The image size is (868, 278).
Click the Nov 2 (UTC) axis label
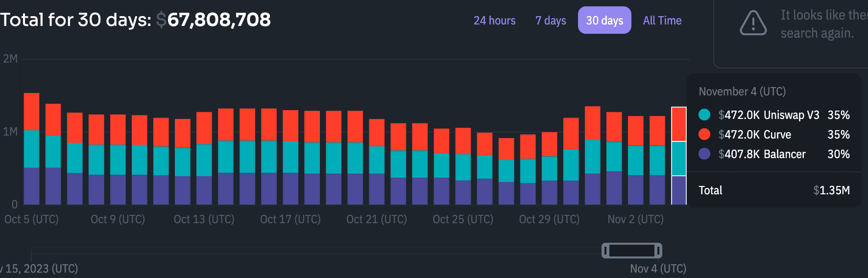[x=635, y=219]
